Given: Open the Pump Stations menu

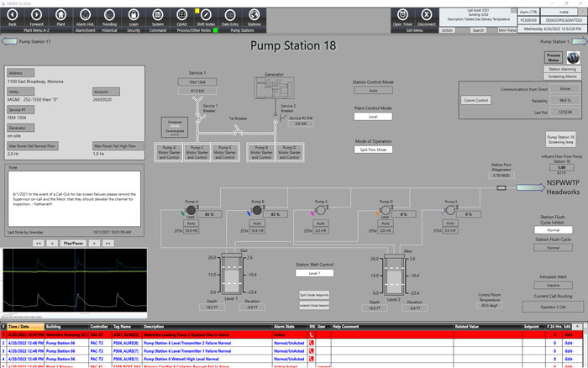Looking at the screenshot, I should [x=242, y=29].
